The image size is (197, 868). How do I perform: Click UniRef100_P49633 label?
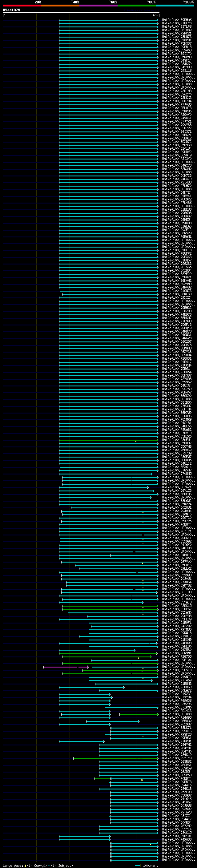177,839
